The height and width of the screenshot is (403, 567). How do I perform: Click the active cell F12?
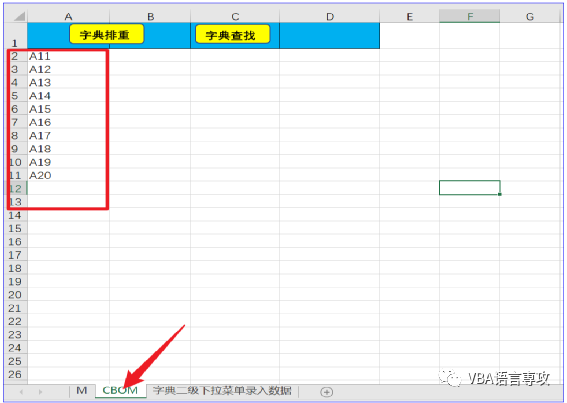pos(469,188)
